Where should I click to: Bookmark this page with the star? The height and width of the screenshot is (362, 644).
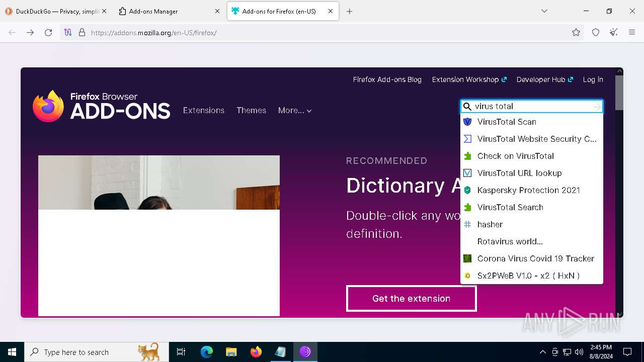point(576,33)
